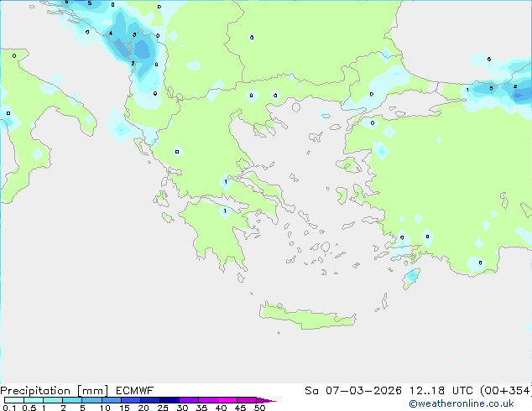This screenshot has width=532, height=411.
Task: Click the 35 mm legend color swatch
Action: pos(208,400)
